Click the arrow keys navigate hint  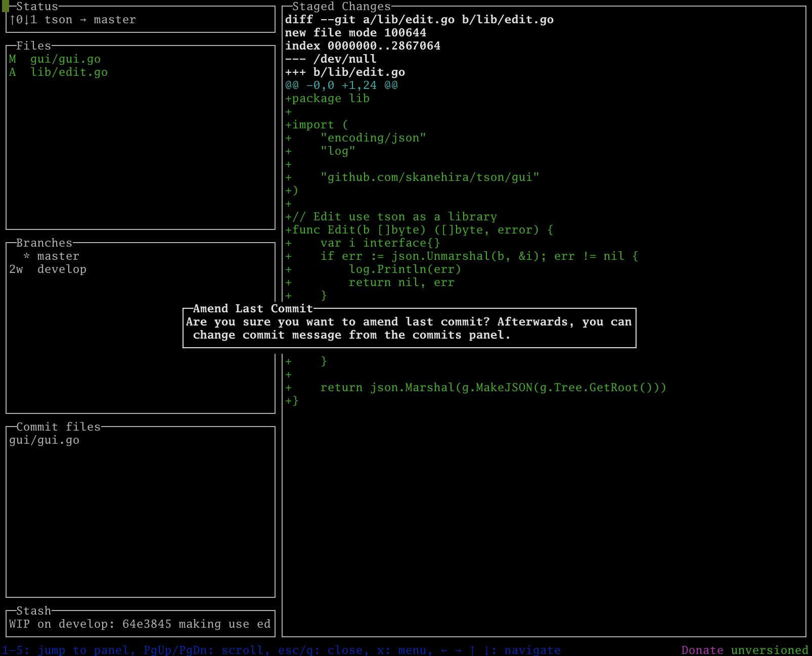[x=501, y=650]
